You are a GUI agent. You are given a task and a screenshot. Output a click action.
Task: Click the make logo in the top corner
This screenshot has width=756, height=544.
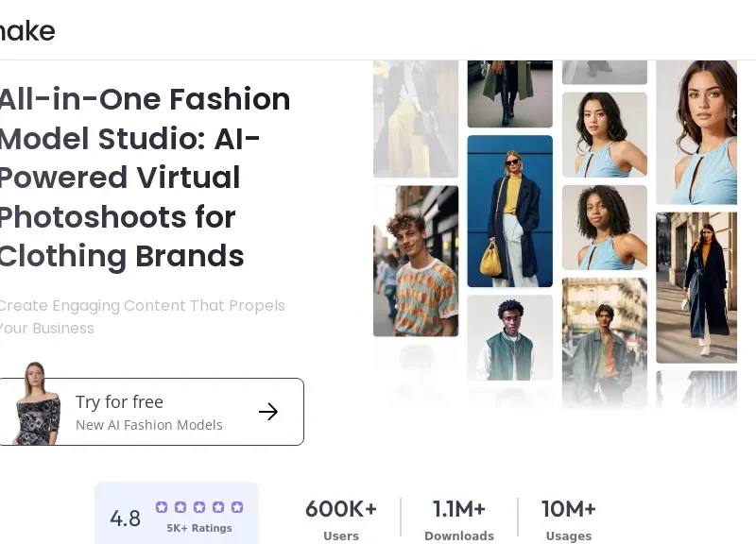point(27,30)
